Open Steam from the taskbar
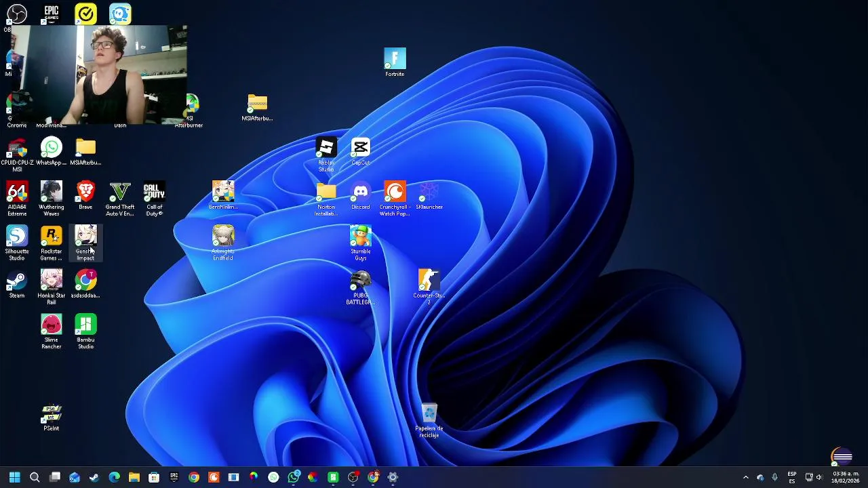The height and width of the screenshot is (488, 868). (94, 477)
